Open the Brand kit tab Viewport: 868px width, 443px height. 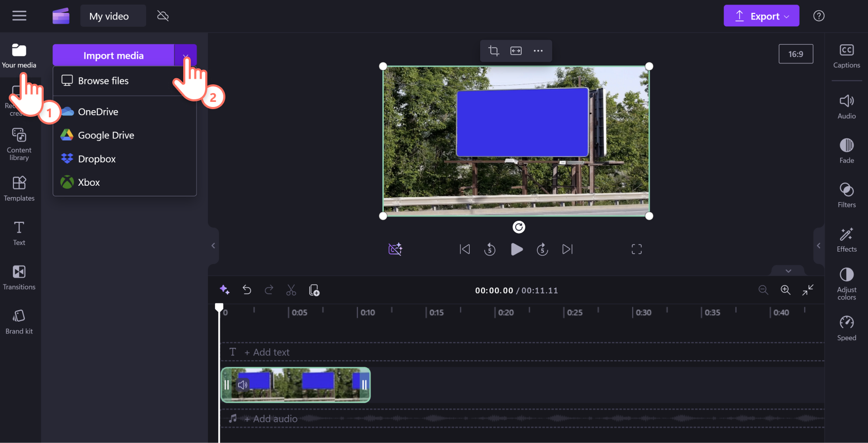(x=19, y=323)
